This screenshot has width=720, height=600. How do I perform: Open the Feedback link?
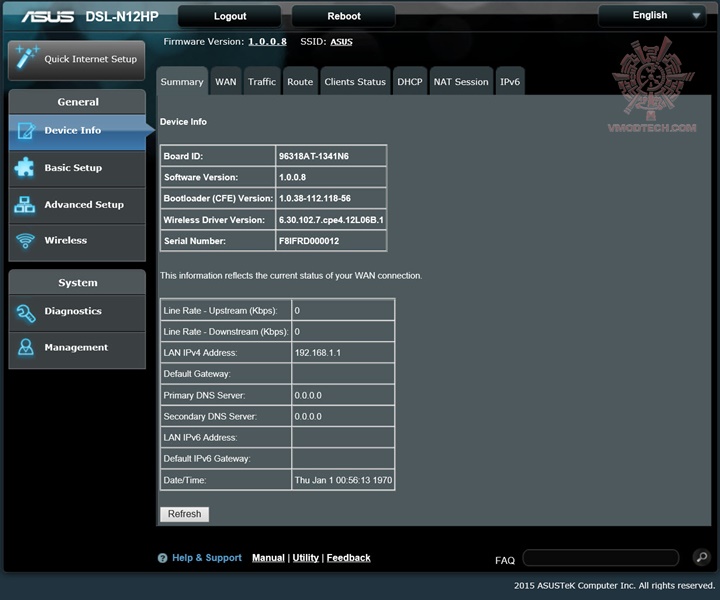(349, 558)
